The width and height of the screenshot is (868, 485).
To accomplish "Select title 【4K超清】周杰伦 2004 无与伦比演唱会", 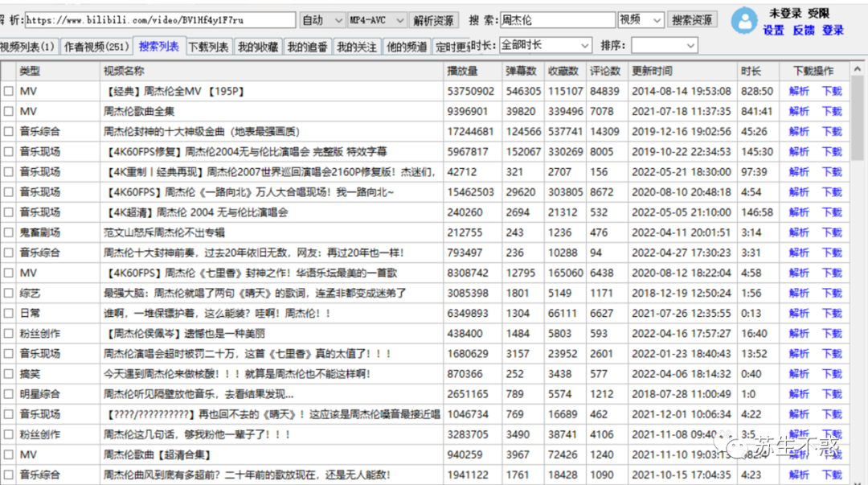I will point(197,212).
